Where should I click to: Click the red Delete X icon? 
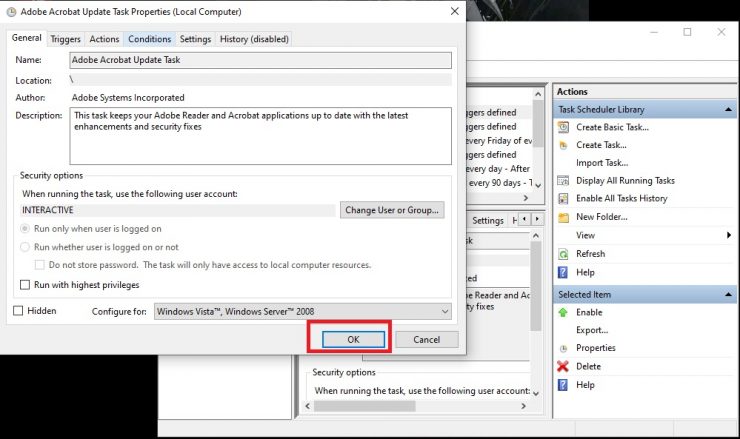coord(563,366)
